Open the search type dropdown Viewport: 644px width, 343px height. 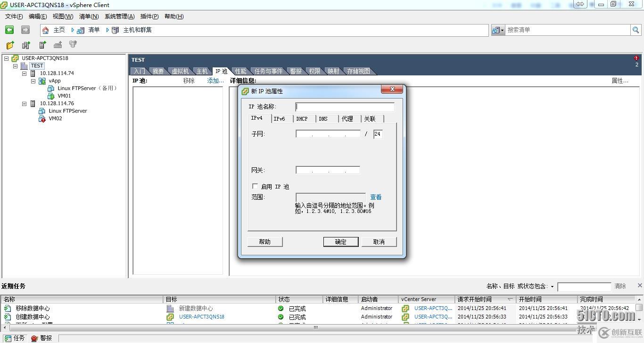tap(498, 30)
